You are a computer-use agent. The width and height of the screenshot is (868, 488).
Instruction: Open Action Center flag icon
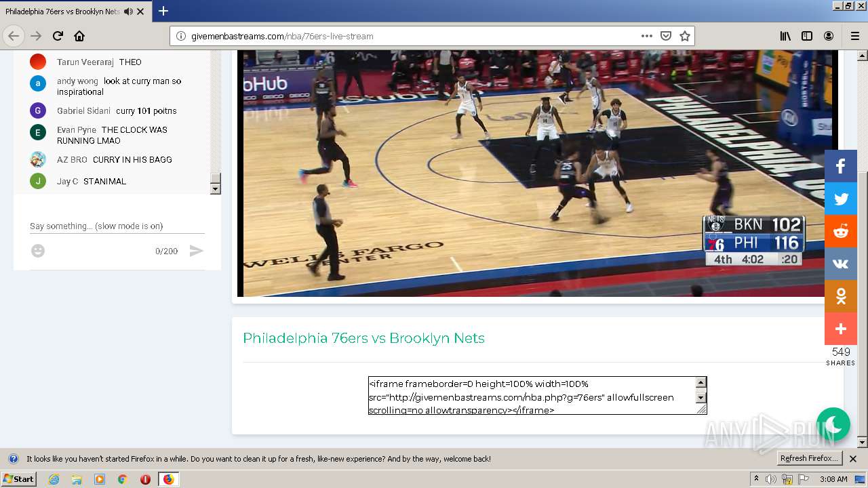pos(802,479)
